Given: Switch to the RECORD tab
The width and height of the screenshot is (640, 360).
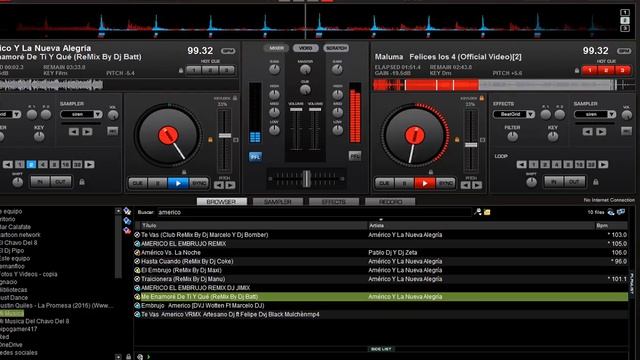Looking at the screenshot, I should (x=390, y=202).
